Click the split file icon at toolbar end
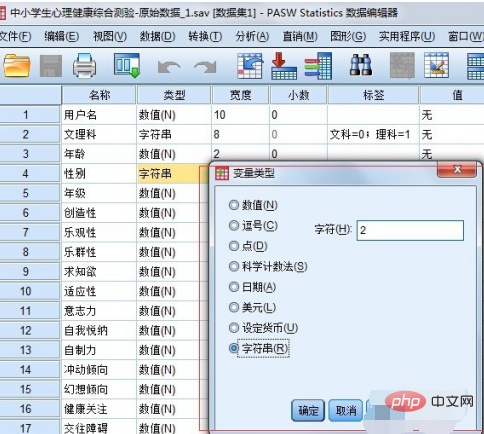 (x=476, y=66)
